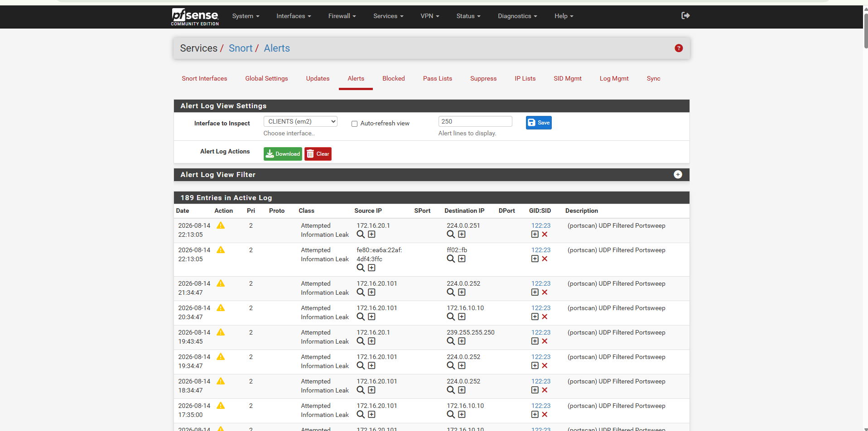Open GID:SID 122:23 link in 20:34:47 row
868x431 pixels.
pos(541,308)
